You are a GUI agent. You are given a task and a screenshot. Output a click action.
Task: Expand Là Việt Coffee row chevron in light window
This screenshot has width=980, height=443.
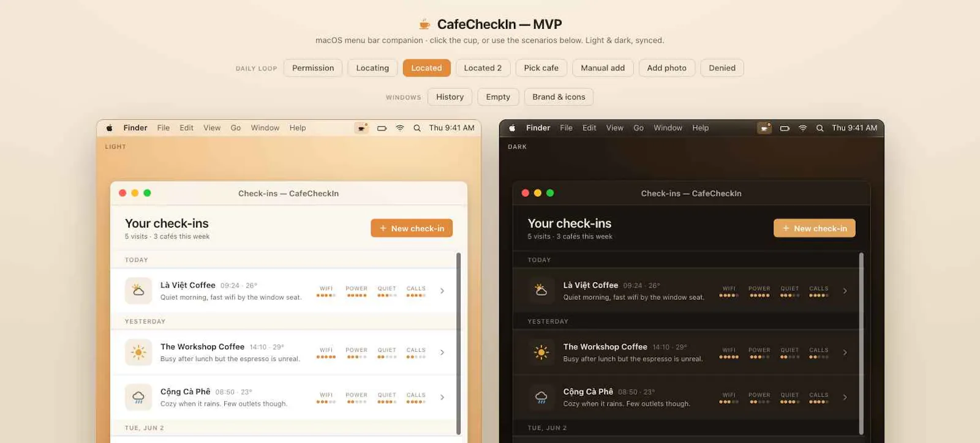442,291
